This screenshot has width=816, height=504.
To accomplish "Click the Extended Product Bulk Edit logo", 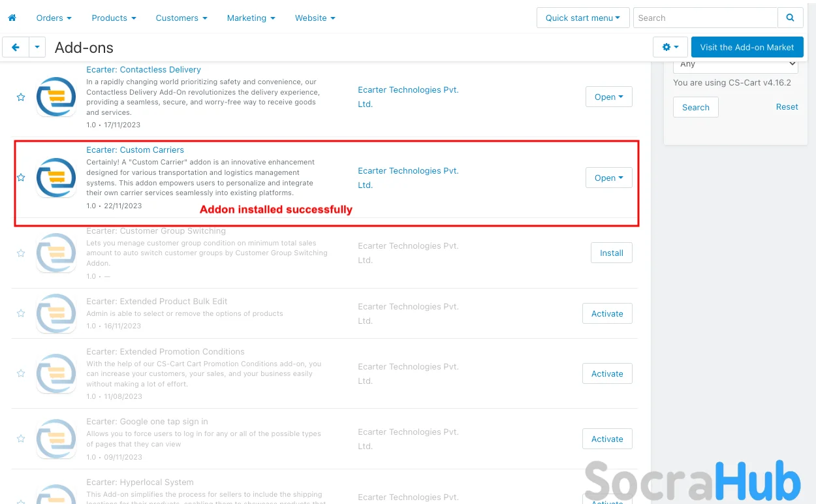I will [x=56, y=313].
